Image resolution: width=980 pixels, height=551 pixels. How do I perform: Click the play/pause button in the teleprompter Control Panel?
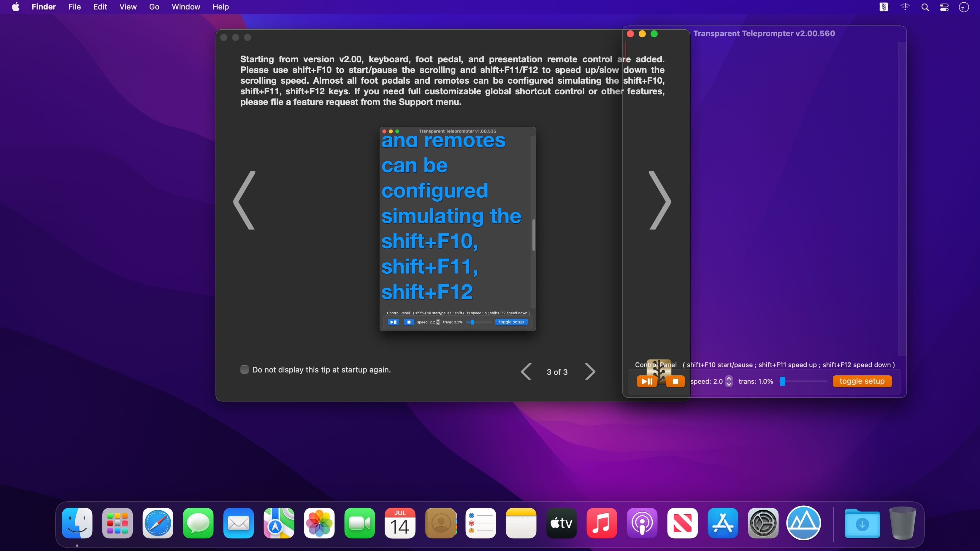647,381
